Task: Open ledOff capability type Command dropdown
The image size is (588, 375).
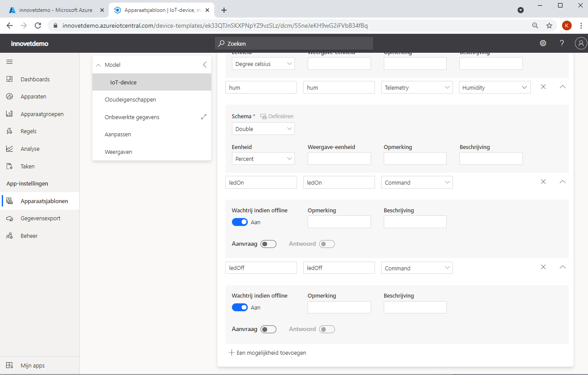Action: [x=417, y=268]
